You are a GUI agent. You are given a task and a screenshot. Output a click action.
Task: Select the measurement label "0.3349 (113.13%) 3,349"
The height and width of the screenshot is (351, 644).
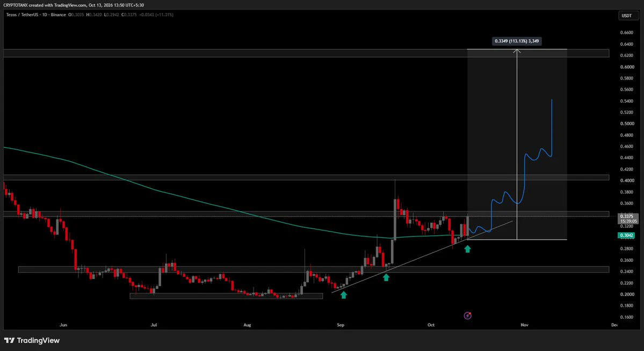[x=517, y=41]
